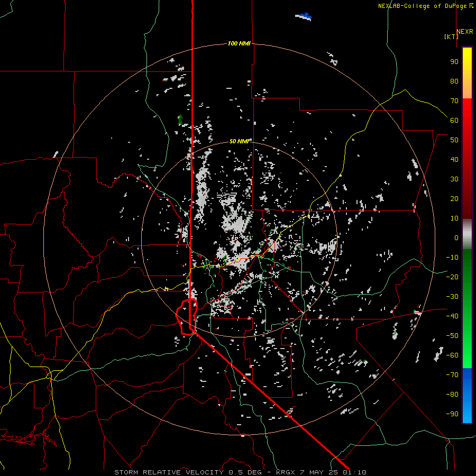Click the -90 tick label on the velocity scale
The width and height of the screenshot is (476, 476).
(452, 414)
